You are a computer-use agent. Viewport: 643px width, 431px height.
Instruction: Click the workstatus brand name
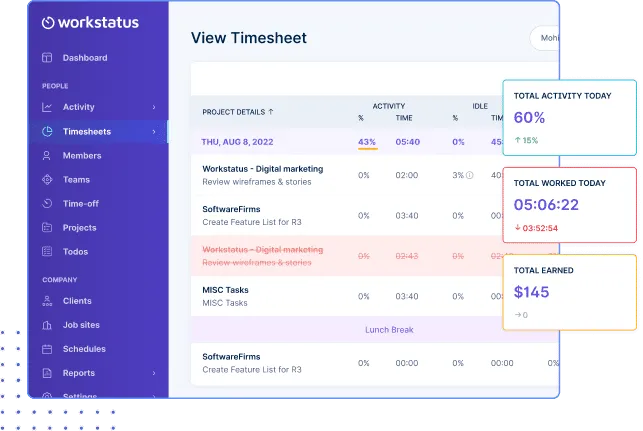point(98,23)
